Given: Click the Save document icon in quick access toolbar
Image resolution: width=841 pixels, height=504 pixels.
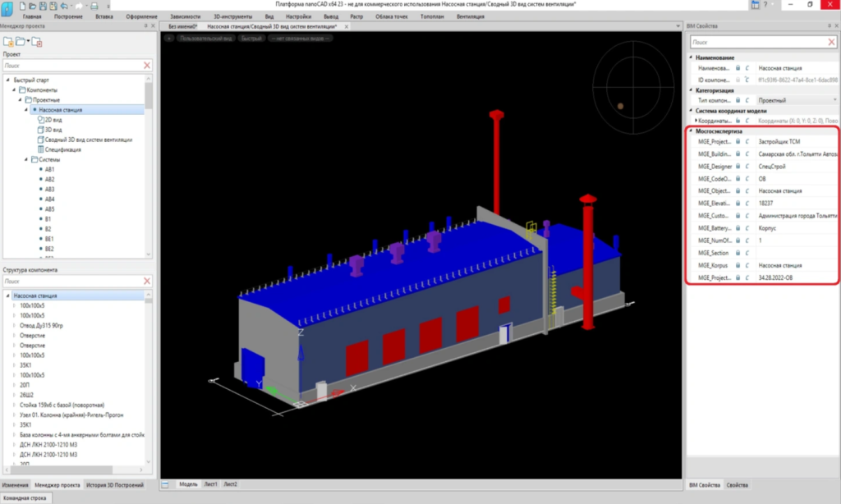Looking at the screenshot, I should point(42,4).
